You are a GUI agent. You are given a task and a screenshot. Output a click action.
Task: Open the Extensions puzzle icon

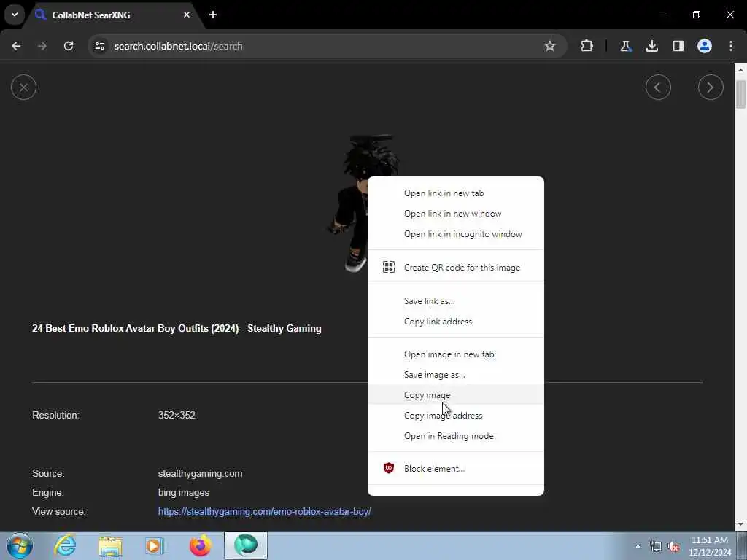point(587,46)
